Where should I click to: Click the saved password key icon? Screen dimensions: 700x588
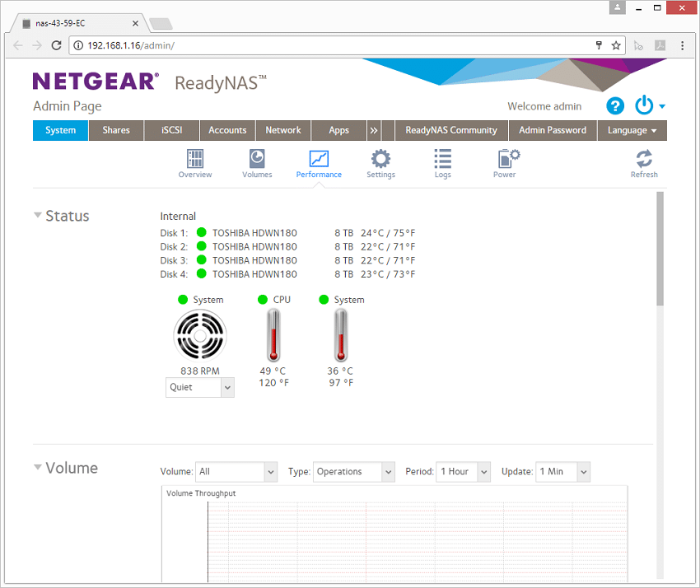(599, 45)
